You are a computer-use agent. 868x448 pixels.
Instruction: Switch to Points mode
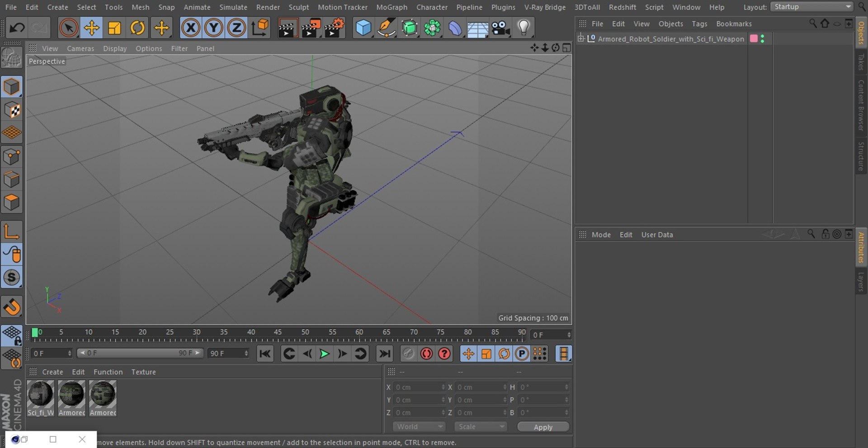pyautogui.click(x=12, y=157)
